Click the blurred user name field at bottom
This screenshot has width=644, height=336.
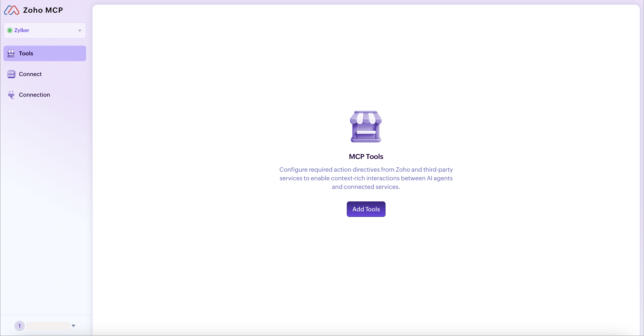pyautogui.click(x=48, y=325)
